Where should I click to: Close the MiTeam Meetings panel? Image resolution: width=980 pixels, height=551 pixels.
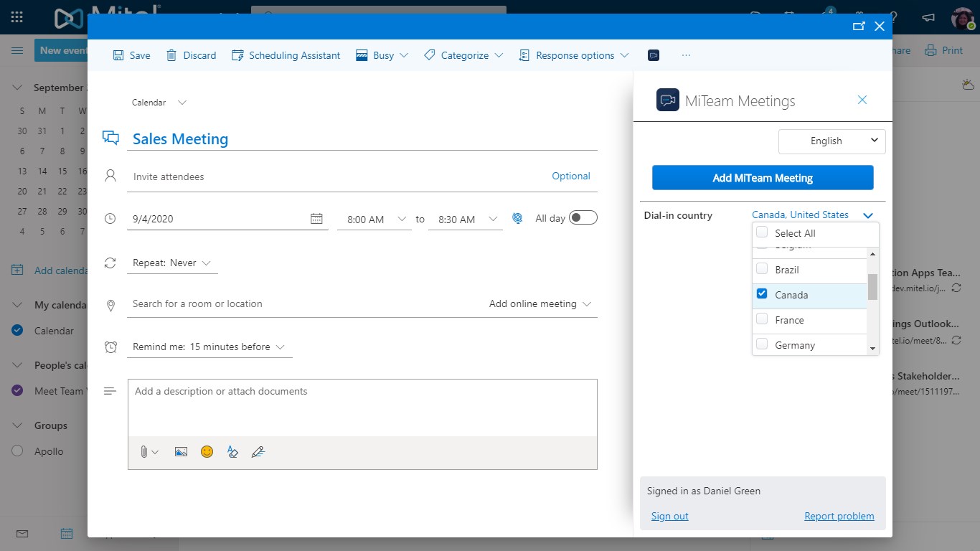[x=862, y=100]
